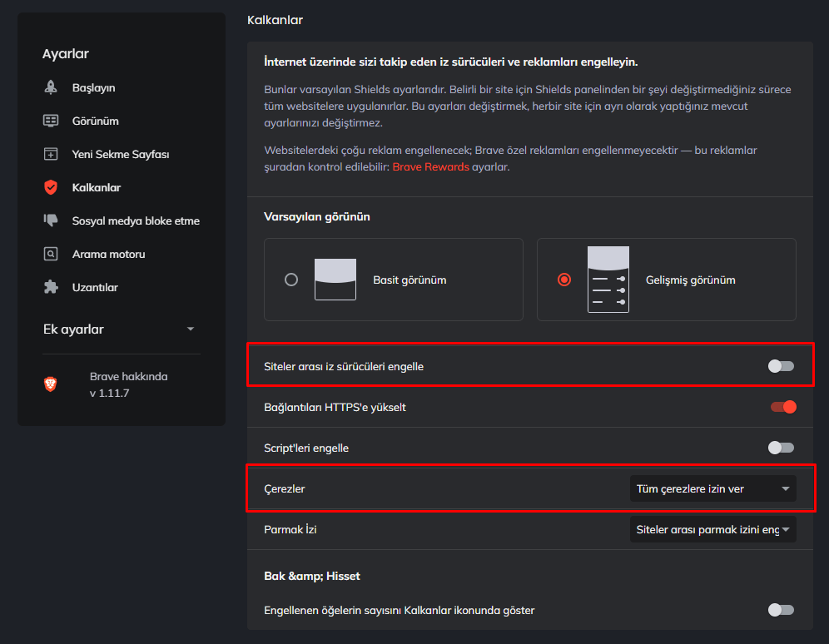Click the Varsayılan görünün heading
This screenshot has height=644, width=829.
(316, 216)
